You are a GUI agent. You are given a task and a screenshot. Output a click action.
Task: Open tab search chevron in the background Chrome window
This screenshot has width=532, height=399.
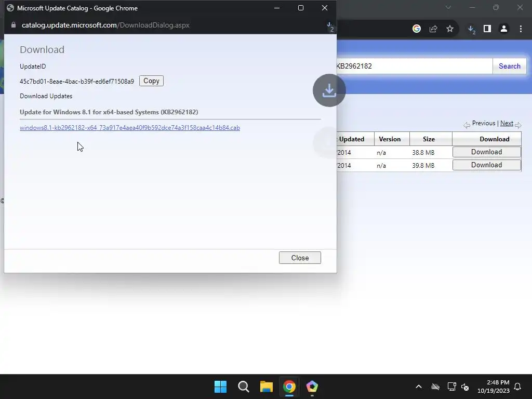point(448,7)
